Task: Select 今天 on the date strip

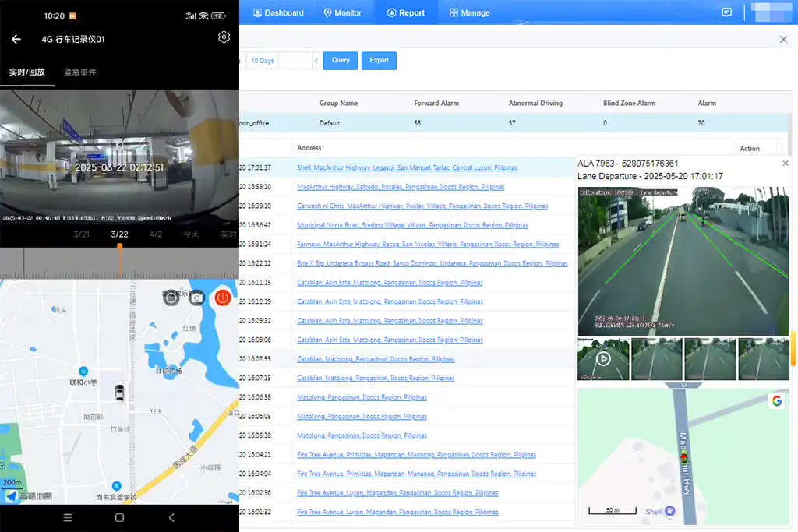Action: [x=192, y=234]
